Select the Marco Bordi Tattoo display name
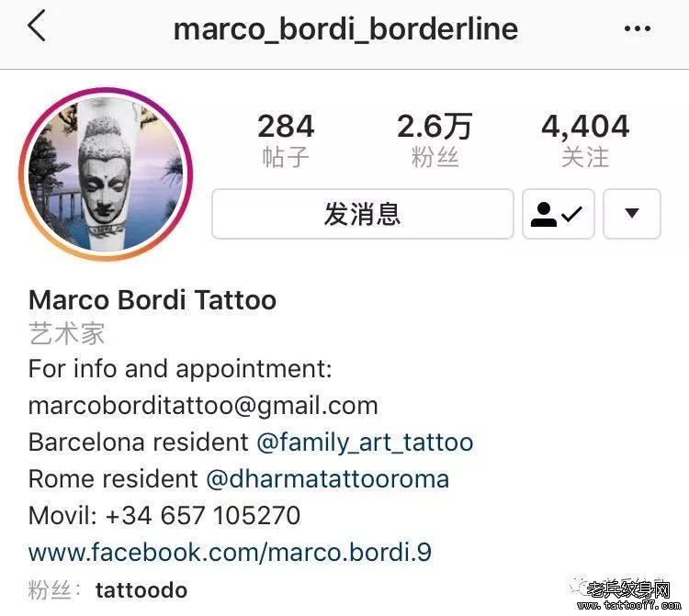Screen dimensions: 689x616 [x=152, y=300]
